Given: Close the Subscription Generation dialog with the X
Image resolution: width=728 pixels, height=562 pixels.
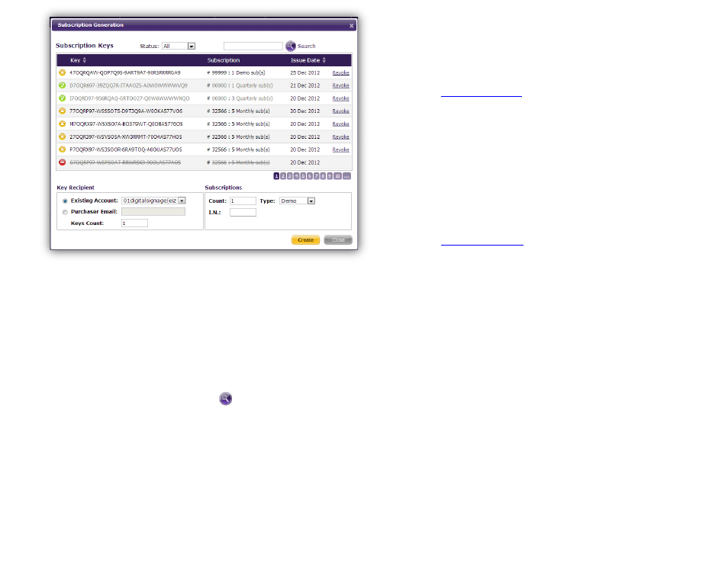Looking at the screenshot, I should click(x=352, y=25).
